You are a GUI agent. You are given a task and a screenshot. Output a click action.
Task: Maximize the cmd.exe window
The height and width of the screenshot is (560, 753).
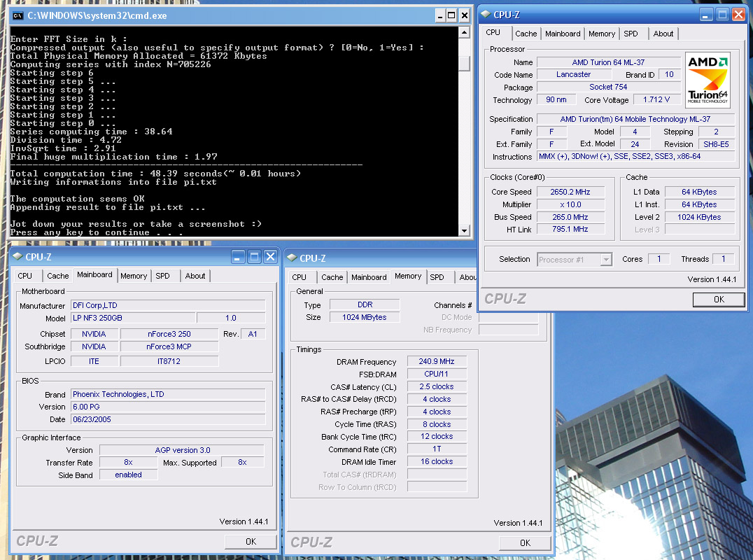coord(451,16)
